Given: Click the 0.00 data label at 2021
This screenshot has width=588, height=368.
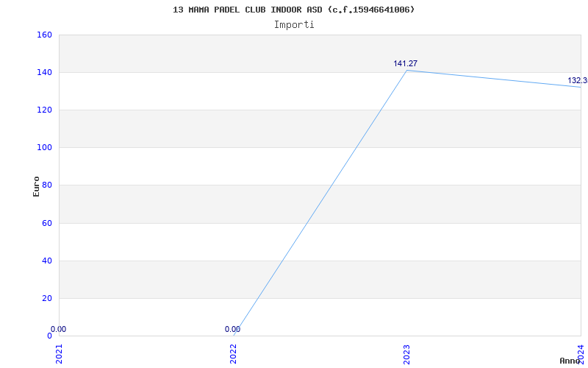Looking at the screenshot, I should point(59,329).
